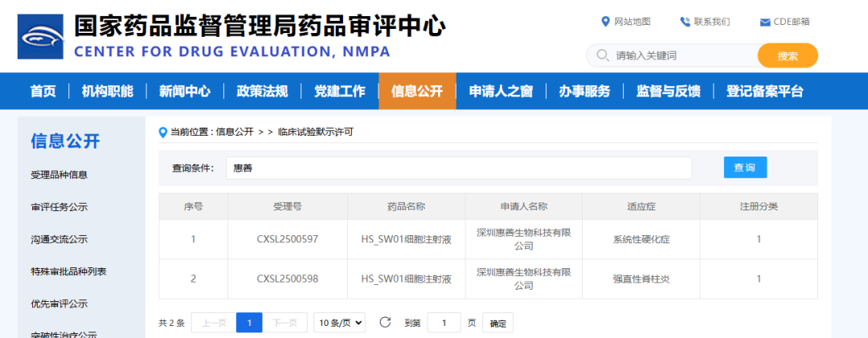Screen dimensions: 868x338
Task: Click the CDE logo icon
Action: tap(41, 36)
